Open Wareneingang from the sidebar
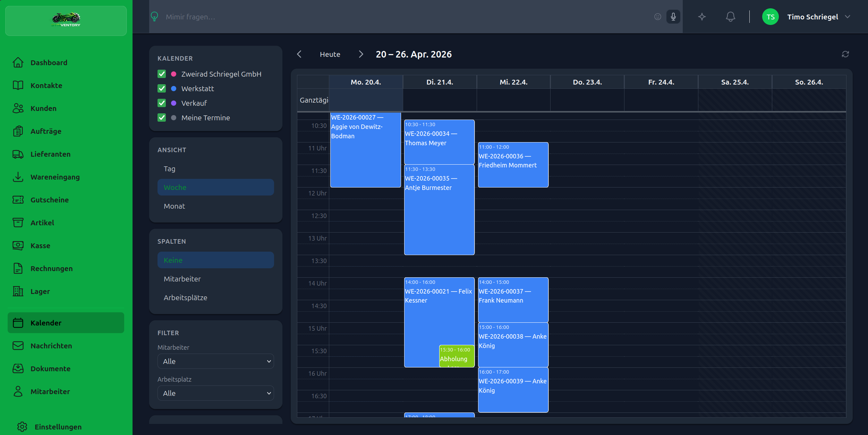Viewport: 868px width, 435px height. click(x=55, y=177)
